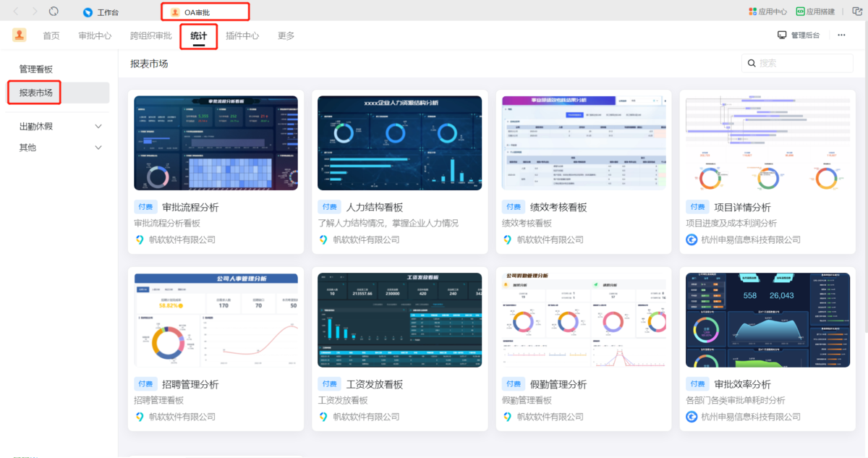Click 帆软 vendor logo under 人力结构看板

[x=323, y=239]
